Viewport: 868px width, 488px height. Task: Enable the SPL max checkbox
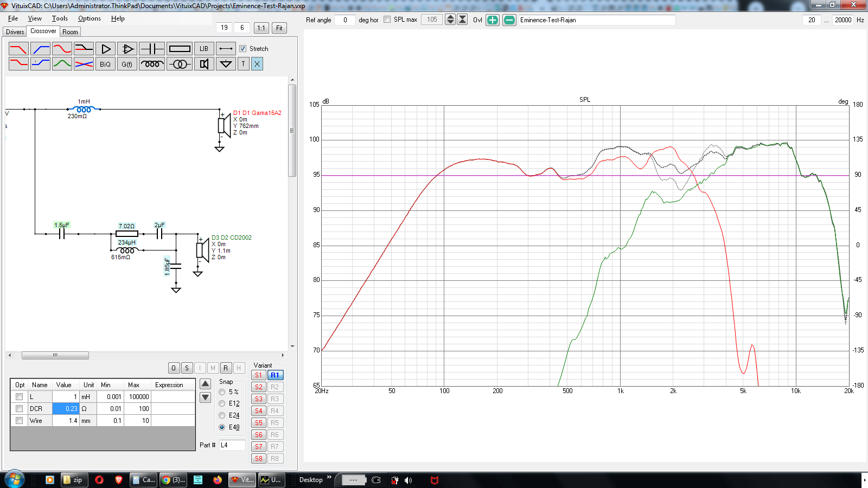387,20
